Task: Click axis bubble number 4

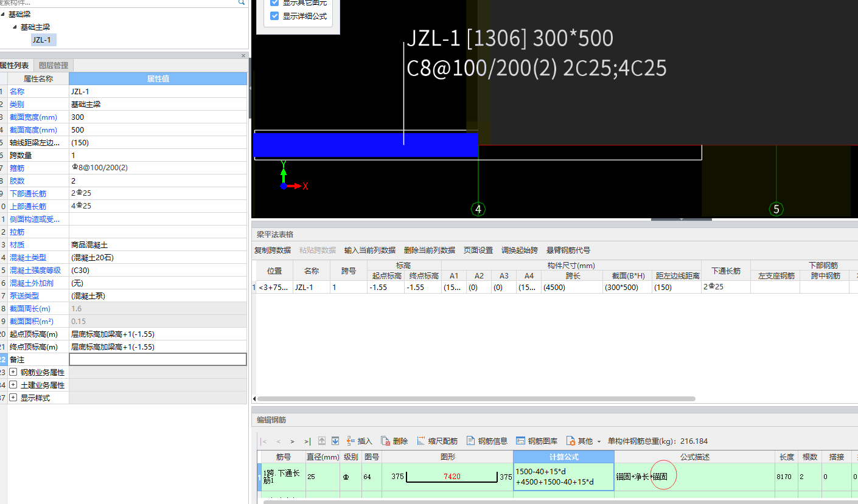Action: click(x=478, y=209)
